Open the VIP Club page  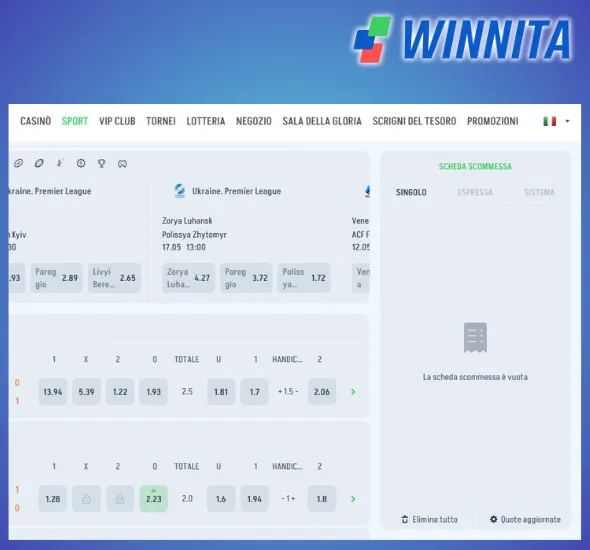tap(117, 121)
